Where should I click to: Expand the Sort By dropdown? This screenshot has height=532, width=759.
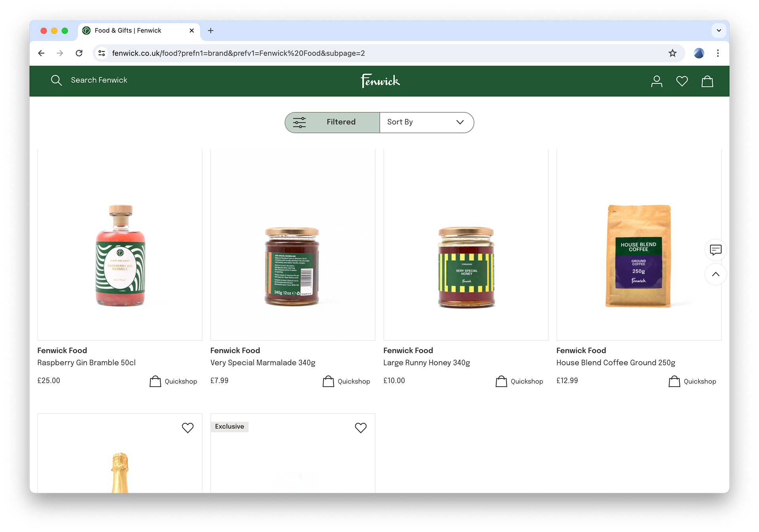426,122
